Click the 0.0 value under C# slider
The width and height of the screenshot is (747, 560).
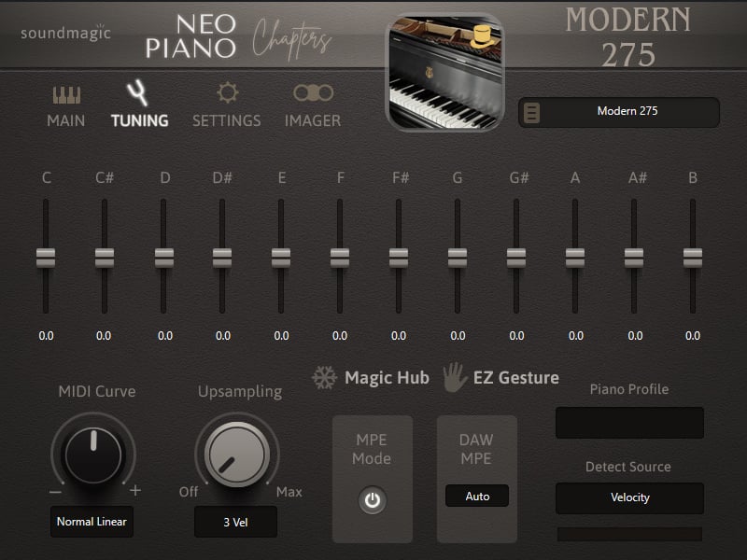pos(104,336)
